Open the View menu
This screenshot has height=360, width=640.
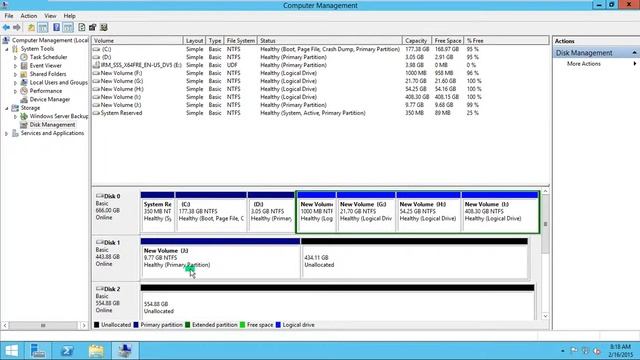tap(50, 16)
